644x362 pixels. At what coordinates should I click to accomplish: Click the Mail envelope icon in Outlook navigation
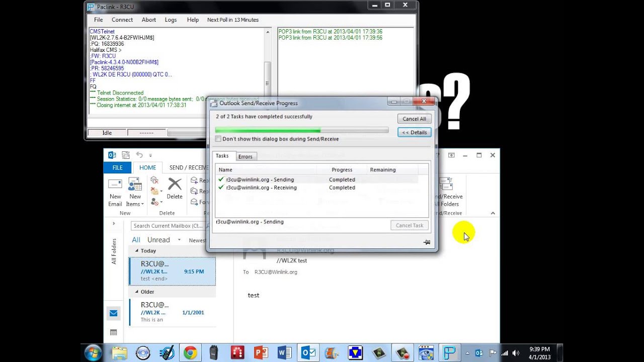tap(113, 313)
